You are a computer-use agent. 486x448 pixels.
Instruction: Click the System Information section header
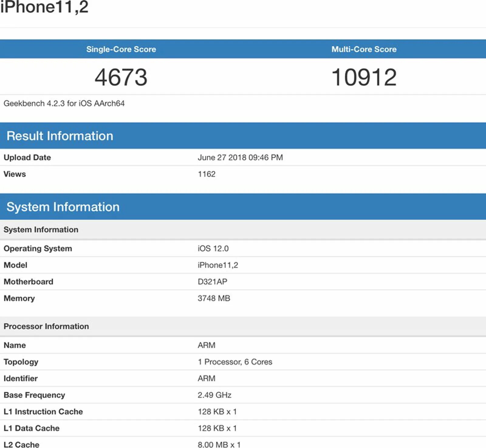pyautogui.click(x=63, y=207)
